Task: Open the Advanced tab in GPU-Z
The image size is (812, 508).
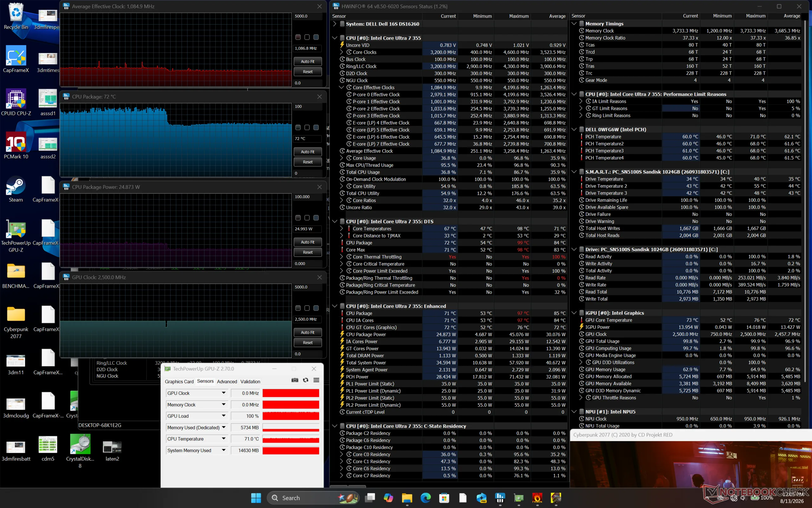Action: pos(227,381)
